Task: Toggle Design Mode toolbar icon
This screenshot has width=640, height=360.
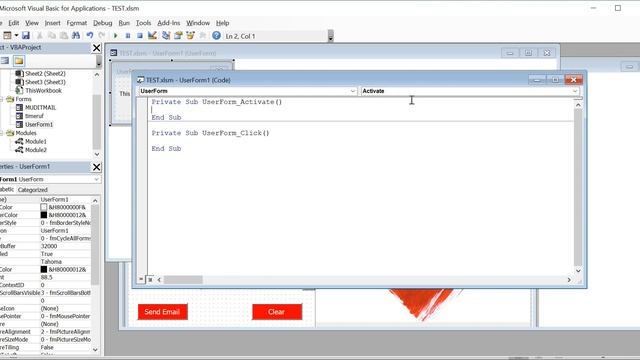Action: (x=152, y=36)
